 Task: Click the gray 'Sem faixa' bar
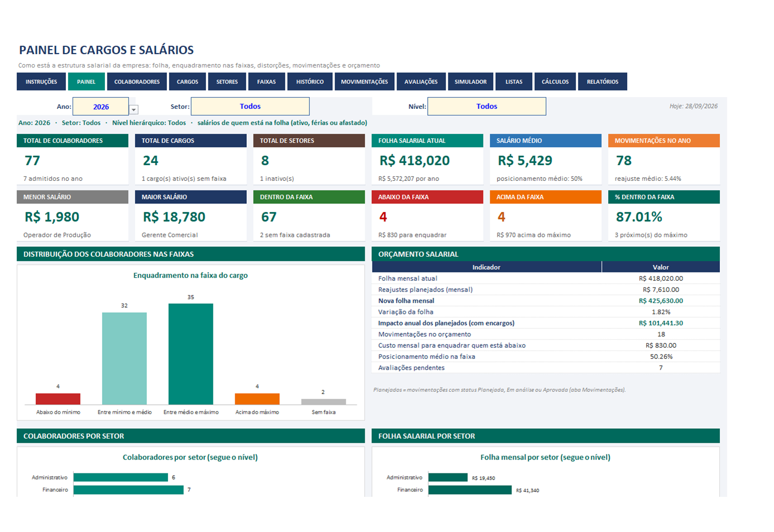(x=324, y=401)
